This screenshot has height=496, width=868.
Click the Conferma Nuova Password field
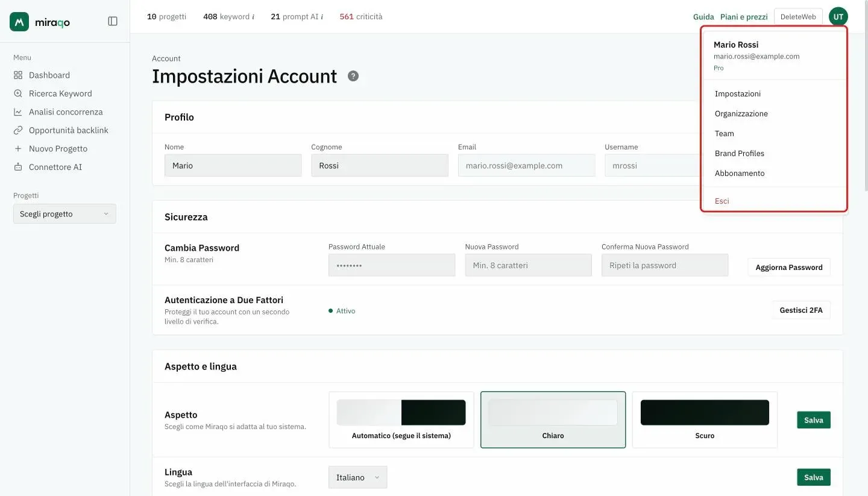pos(665,265)
